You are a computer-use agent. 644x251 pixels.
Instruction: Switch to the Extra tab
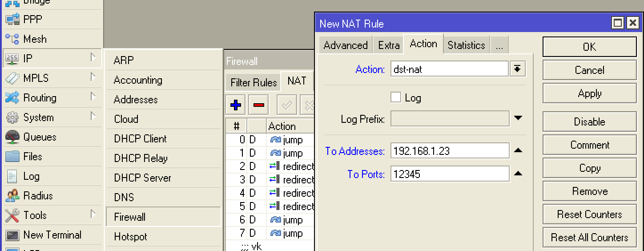click(x=389, y=45)
